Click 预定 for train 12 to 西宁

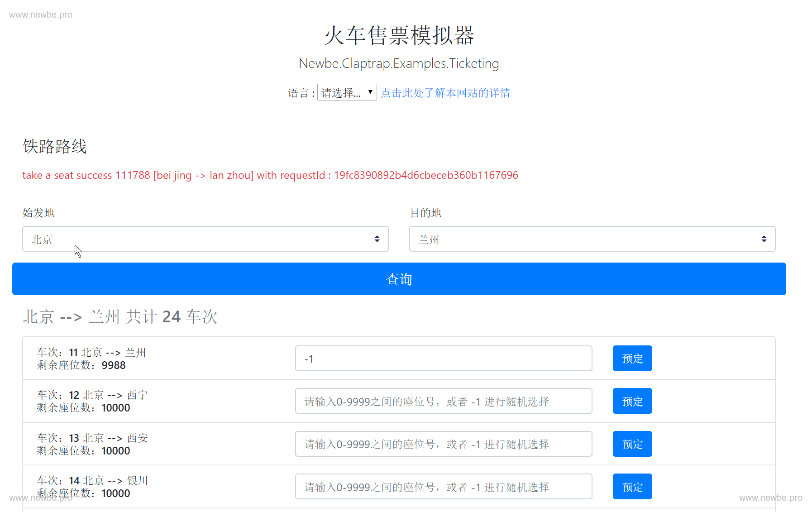(x=632, y=401)
